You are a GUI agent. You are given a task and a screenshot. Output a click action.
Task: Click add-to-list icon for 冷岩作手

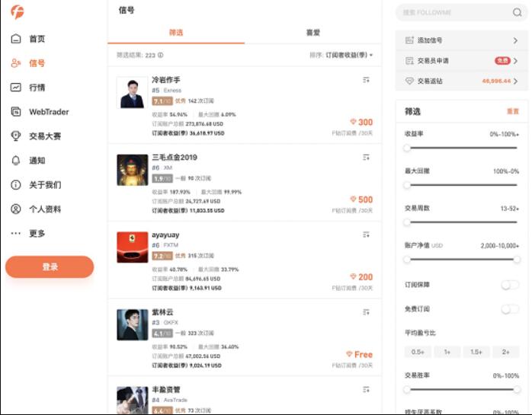366,80
